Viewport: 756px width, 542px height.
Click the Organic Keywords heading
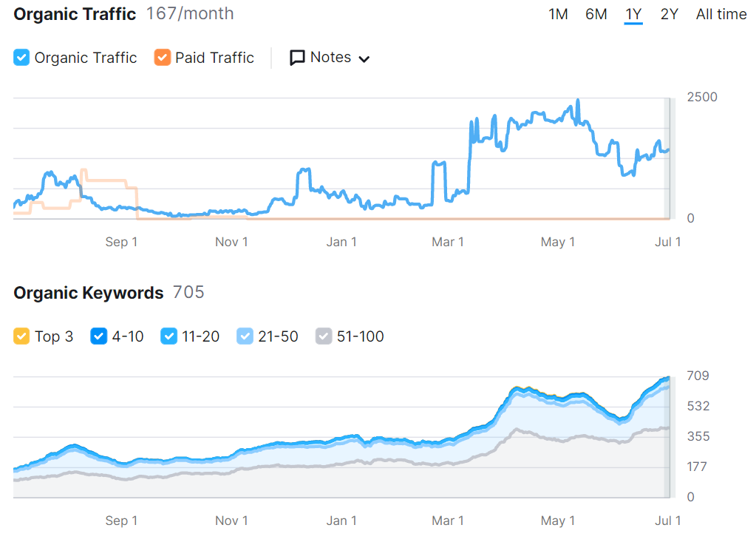[89, 293]
